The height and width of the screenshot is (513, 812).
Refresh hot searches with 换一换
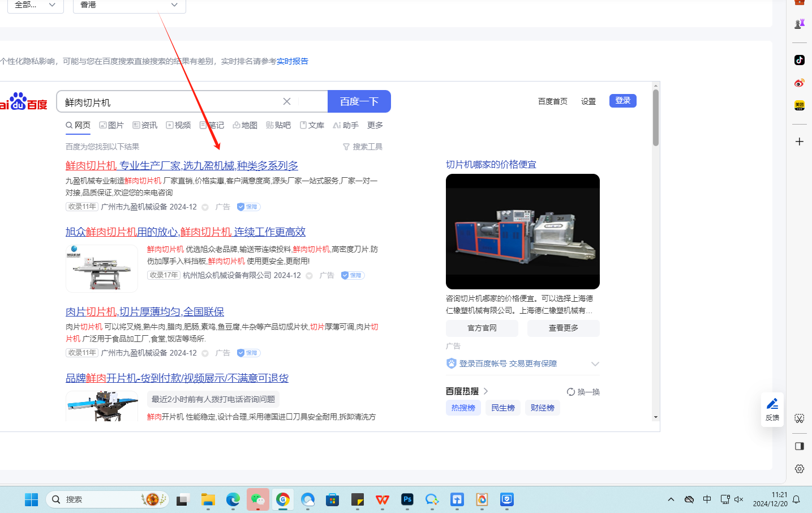click(583, 392)
